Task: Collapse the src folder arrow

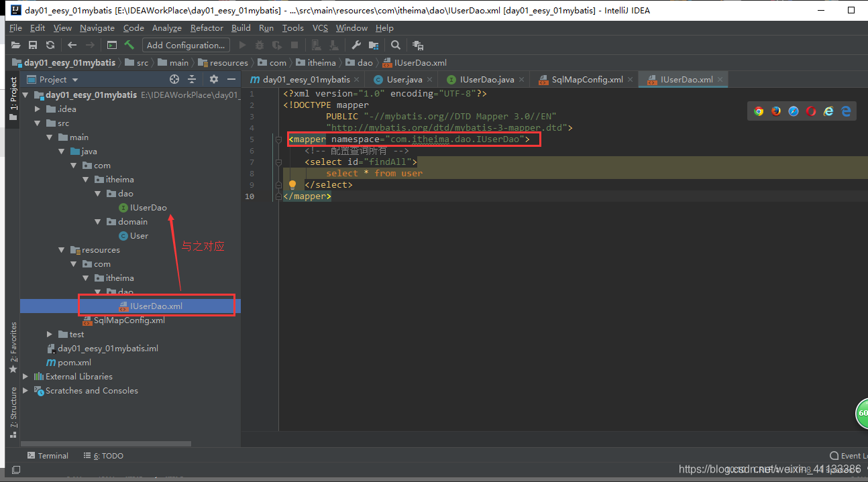Action: click(38, 123)
